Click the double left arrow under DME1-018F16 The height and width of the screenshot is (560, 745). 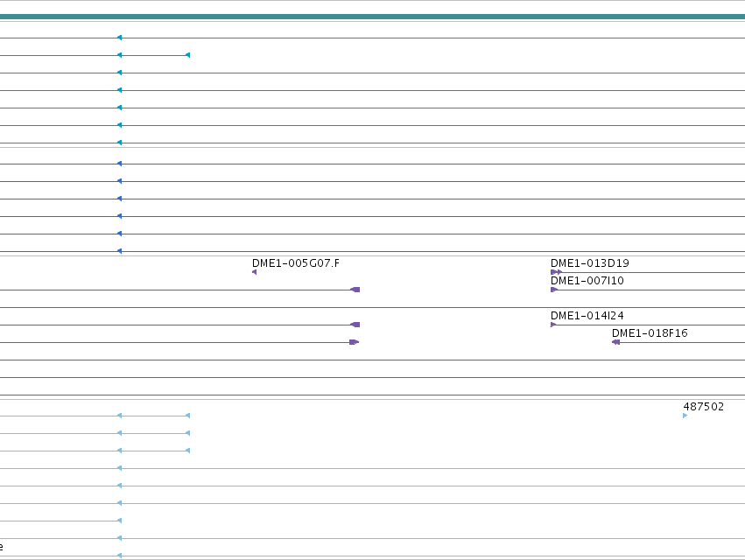coord(615,342)
